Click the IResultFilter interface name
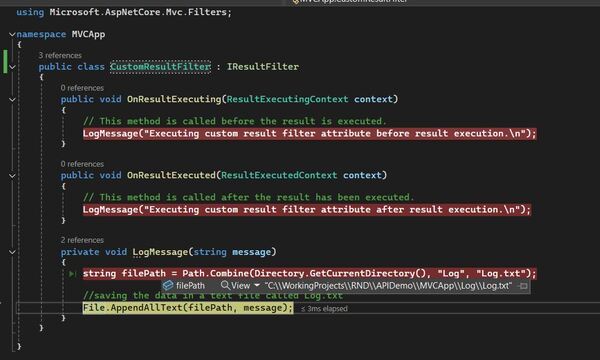 pos(262,67)
